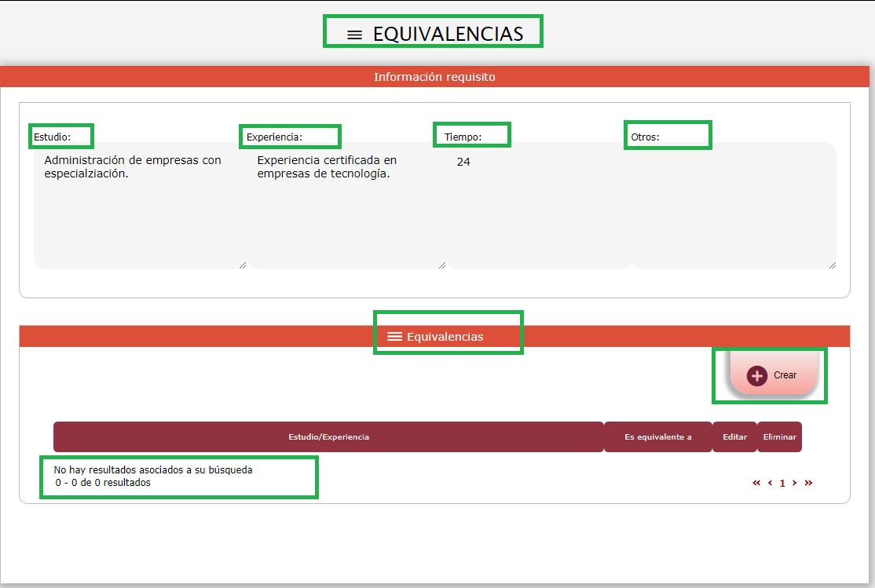Click the menu icon in Equivalencias section header
The height and width of the screenshot is (588, 875).
(x=394, y=336)
